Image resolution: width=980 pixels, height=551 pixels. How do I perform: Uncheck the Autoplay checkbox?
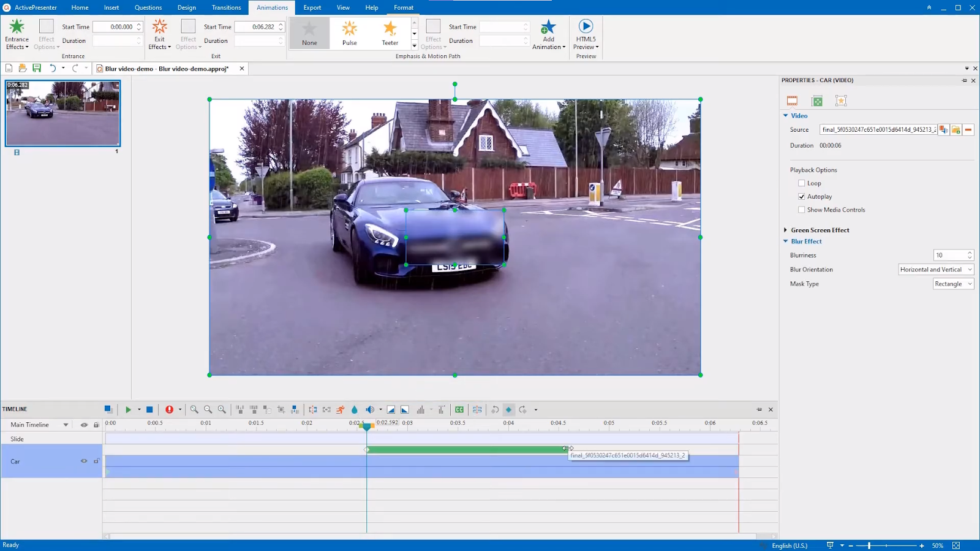pos(801,197)
